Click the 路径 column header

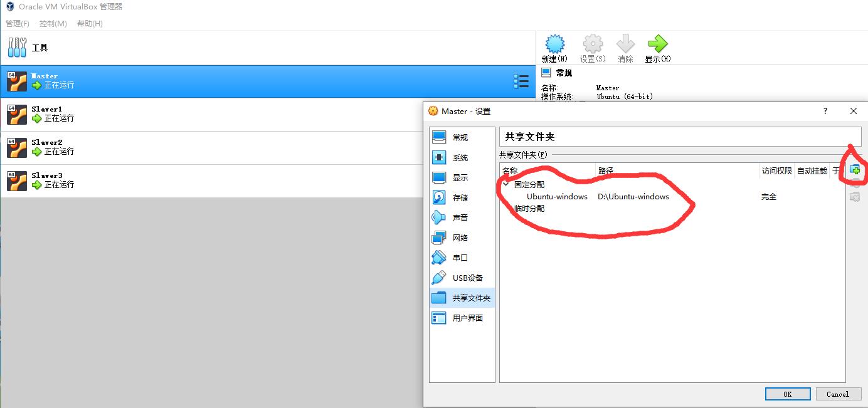676,170
